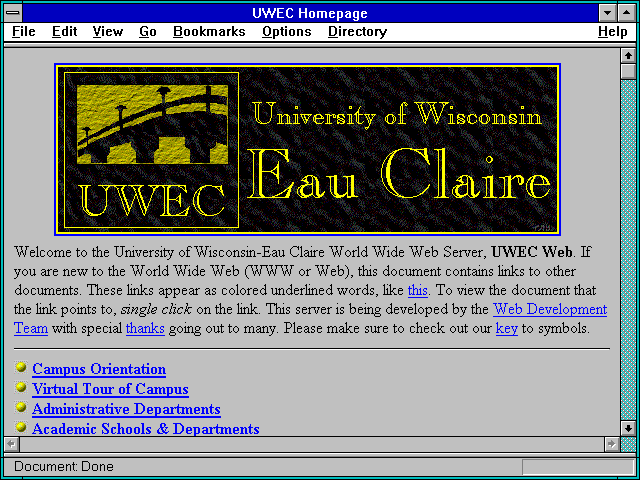
Task: Click the horizontal scrollbar left arrow
Action: pos(11,444)
